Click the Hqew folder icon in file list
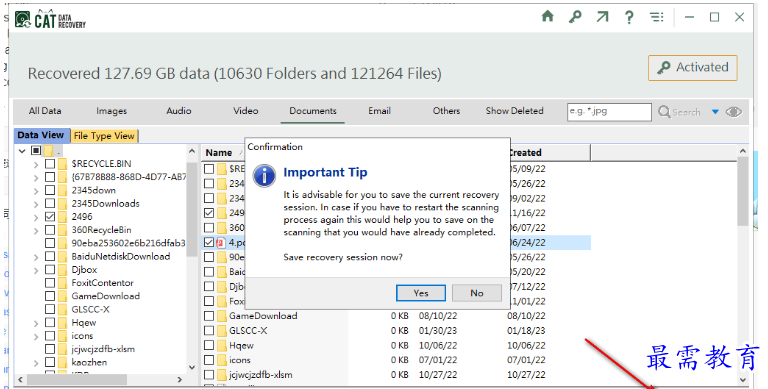 pos(222,345)
